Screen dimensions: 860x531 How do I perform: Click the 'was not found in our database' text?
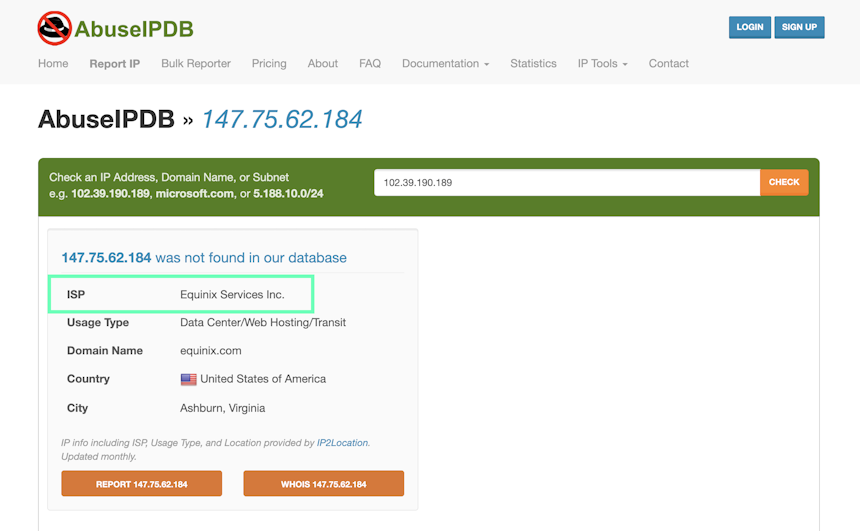pos(251,258)
